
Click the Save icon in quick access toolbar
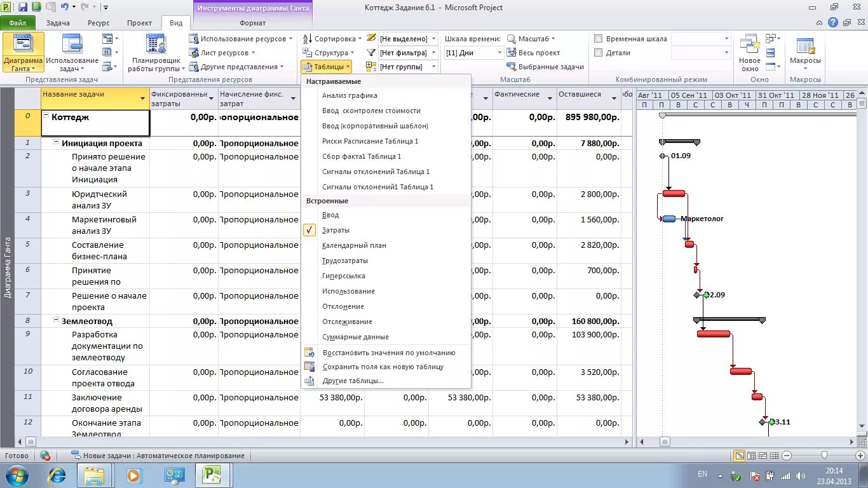23,7
